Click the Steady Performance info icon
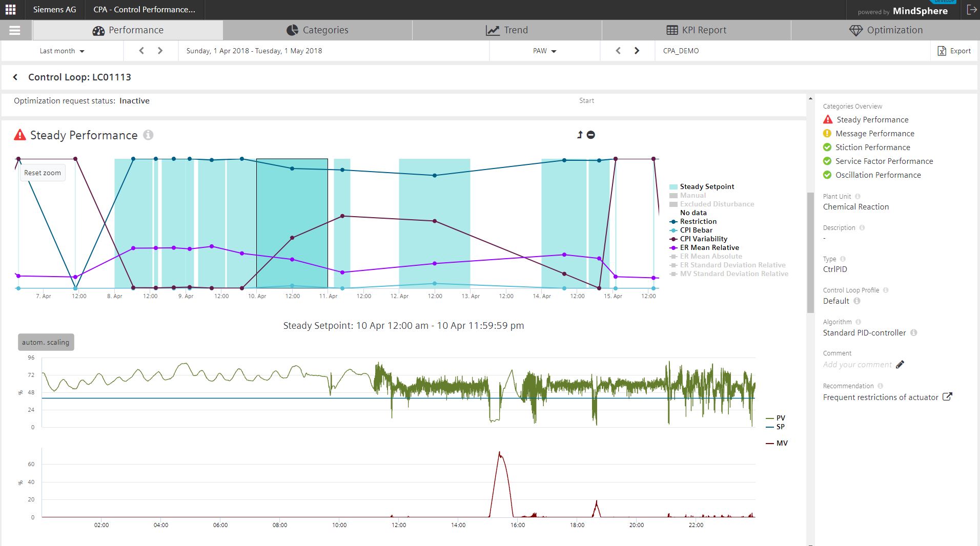The image size is (980, 546). (x=148, y=135)
